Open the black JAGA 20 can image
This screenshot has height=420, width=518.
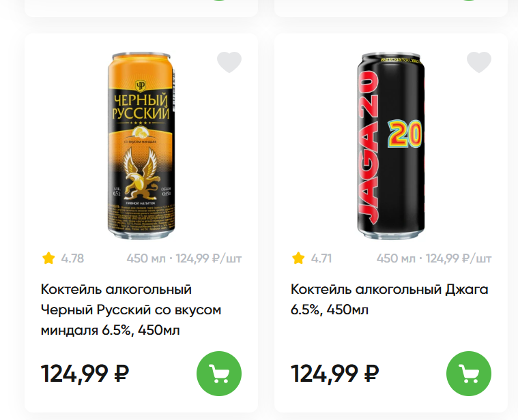click(390, 145)
